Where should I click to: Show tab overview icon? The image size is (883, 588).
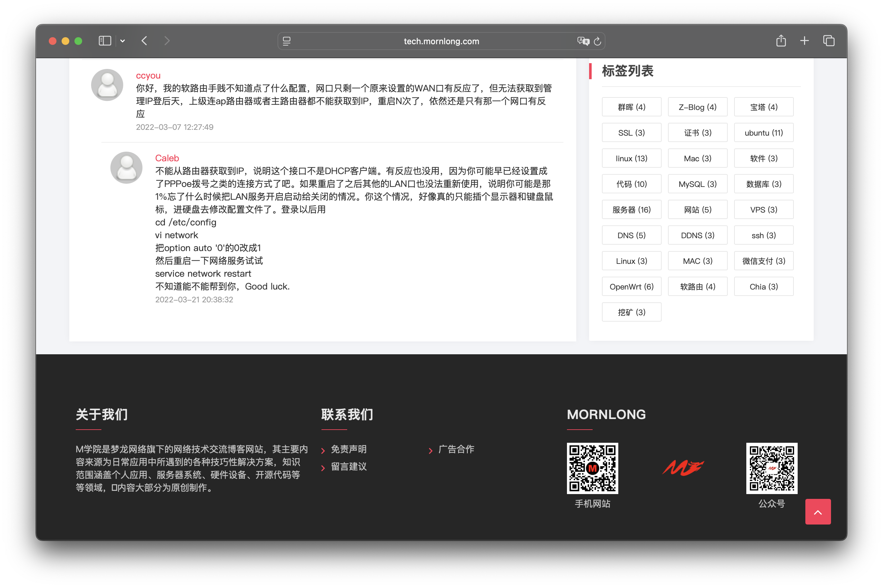(828, 40)
